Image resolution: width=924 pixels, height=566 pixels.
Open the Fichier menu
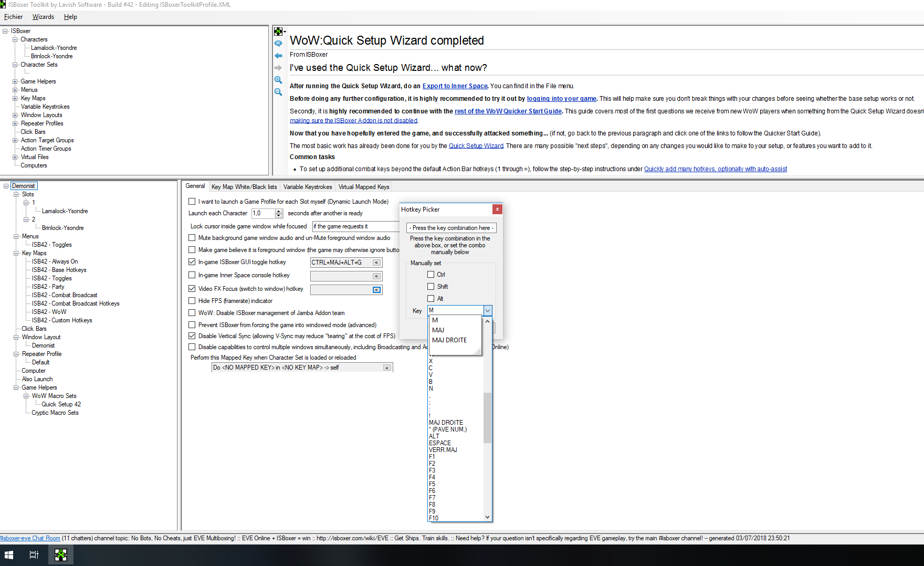click(13, 17)
